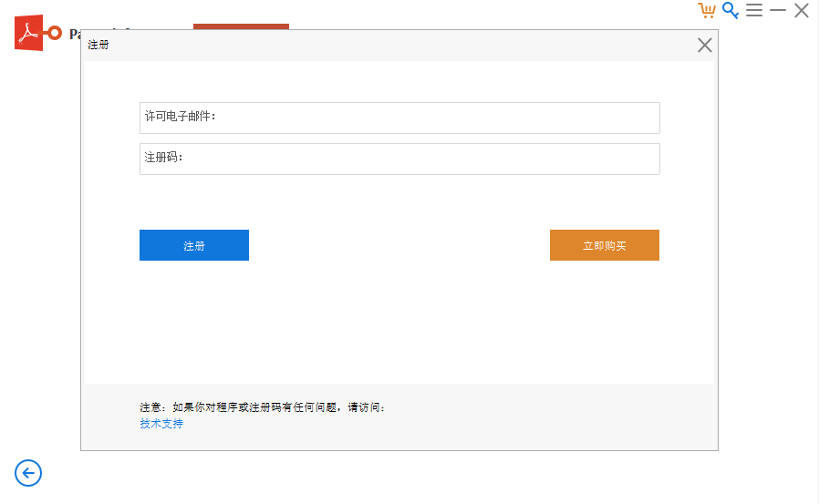The image size is (819, 504).
Task: Click the red PDF app logo
Action: coord(37,33)
